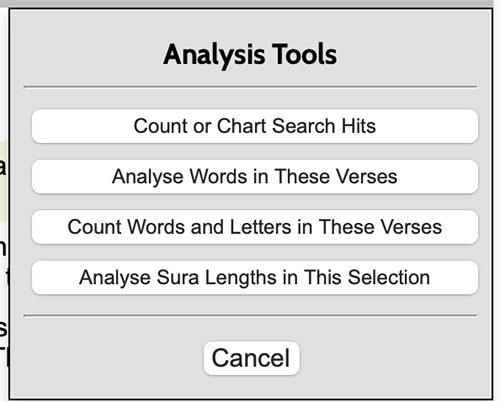Click the yellow highlighted page area behind dialog
The height and width of the screenshot is (402, 500).
4,182
